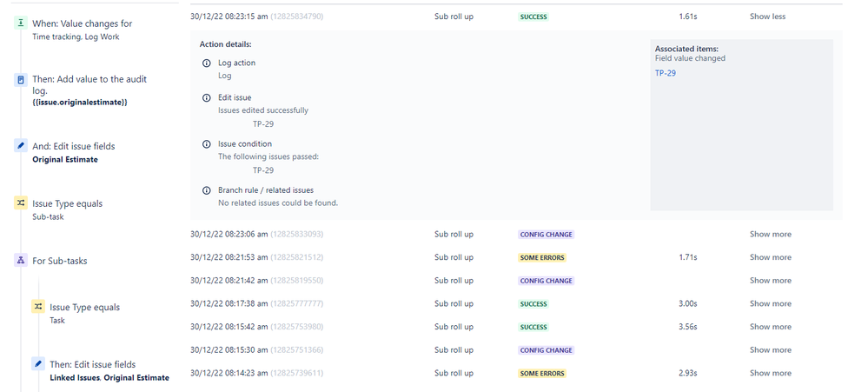Click the TP-29 key under 'Issue condition'
Image resolution: width=868 pixels, height=392 pixels.
tap(263, 170)
